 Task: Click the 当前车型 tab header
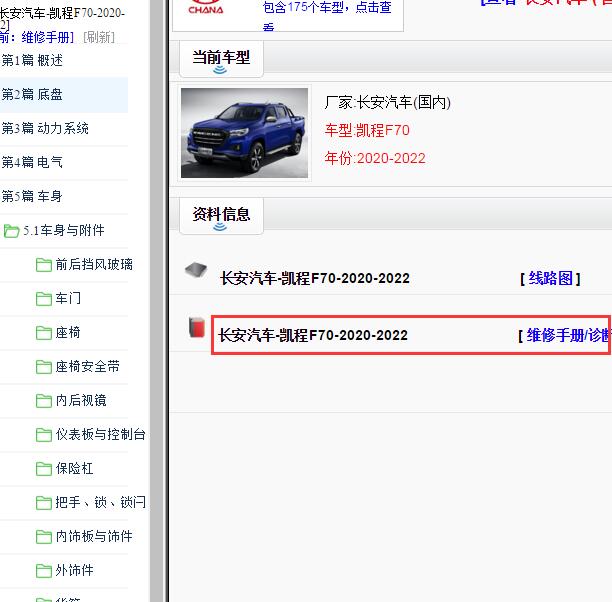(x=221, y=59)
